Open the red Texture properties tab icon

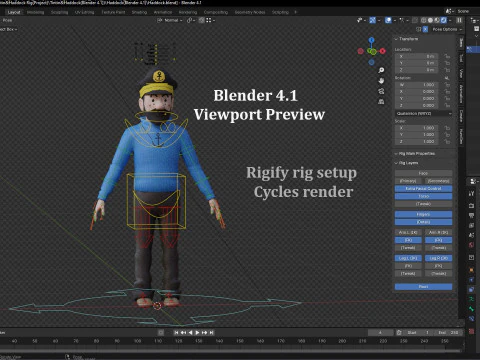[x=471, y=331]
